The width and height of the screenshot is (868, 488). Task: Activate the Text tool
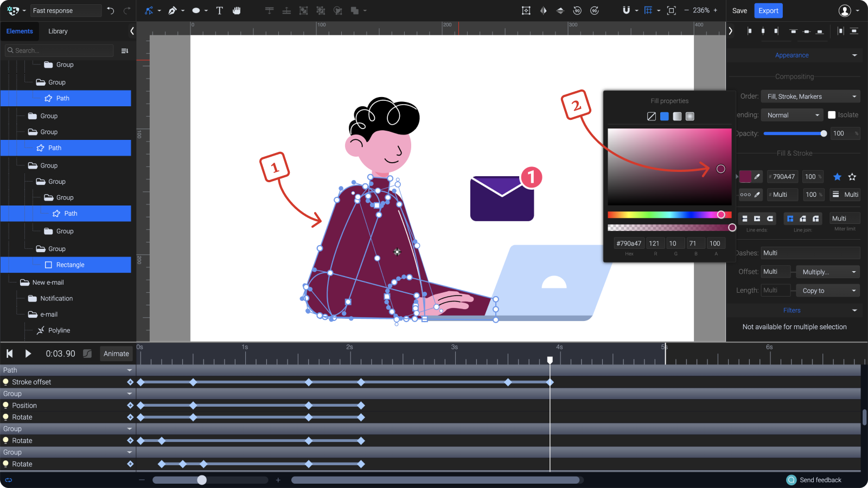coord(219,10)
